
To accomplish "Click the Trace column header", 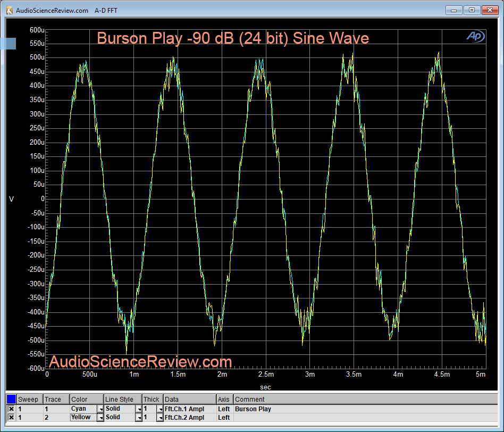I will [56, 399].
